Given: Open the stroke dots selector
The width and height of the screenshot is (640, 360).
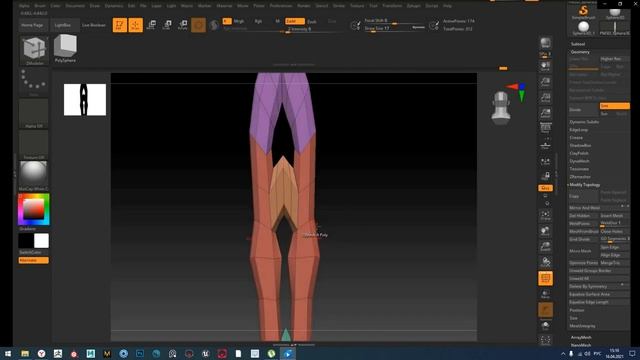Looking at the screenshot, I should pyautogui.click(x=33, y=82).
